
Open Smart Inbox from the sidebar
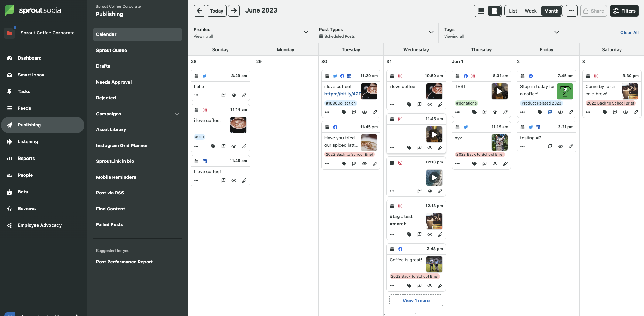pyautogui.click(x=31, y=75)
